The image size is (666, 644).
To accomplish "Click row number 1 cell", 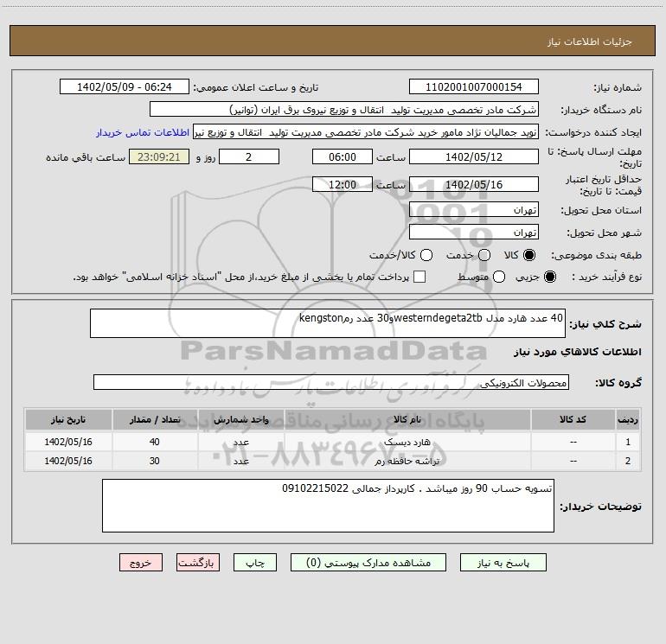I will point(628,442).
